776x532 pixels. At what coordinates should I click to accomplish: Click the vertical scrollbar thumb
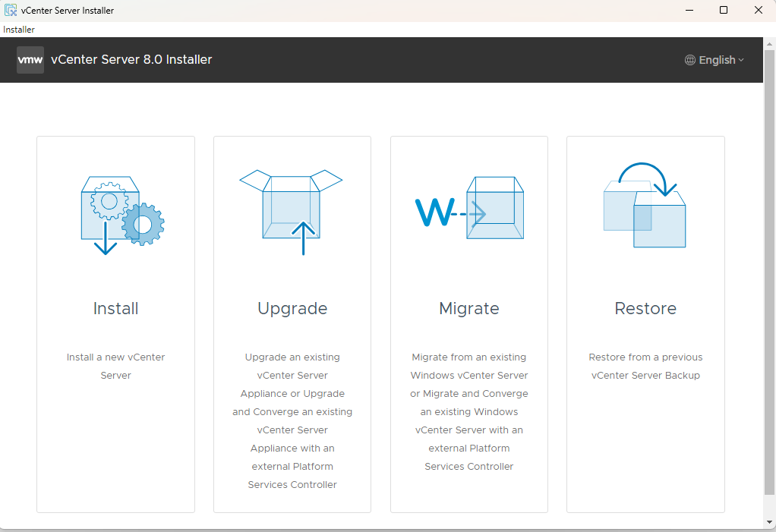[770, 272]
